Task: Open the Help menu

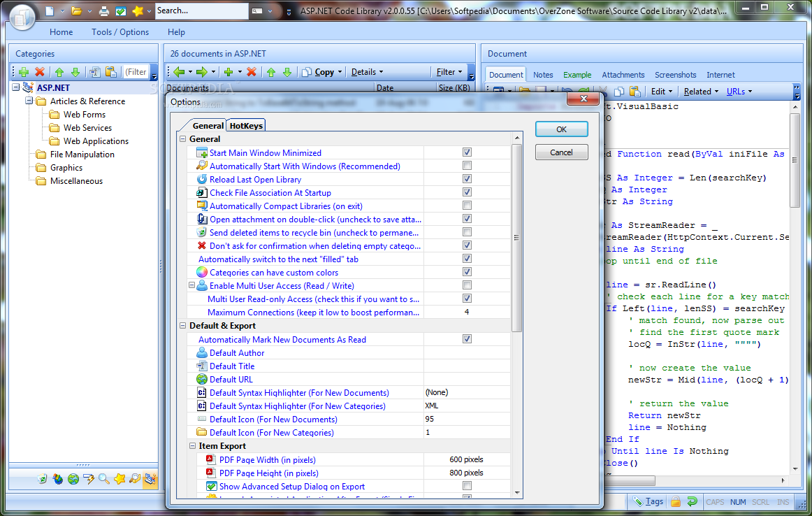Action: pyautogui.click(x=176, y=32)
